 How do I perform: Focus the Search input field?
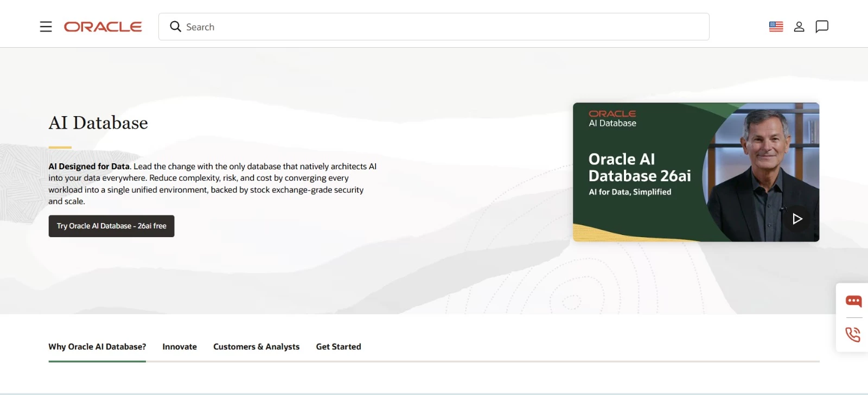click(434, 27)
